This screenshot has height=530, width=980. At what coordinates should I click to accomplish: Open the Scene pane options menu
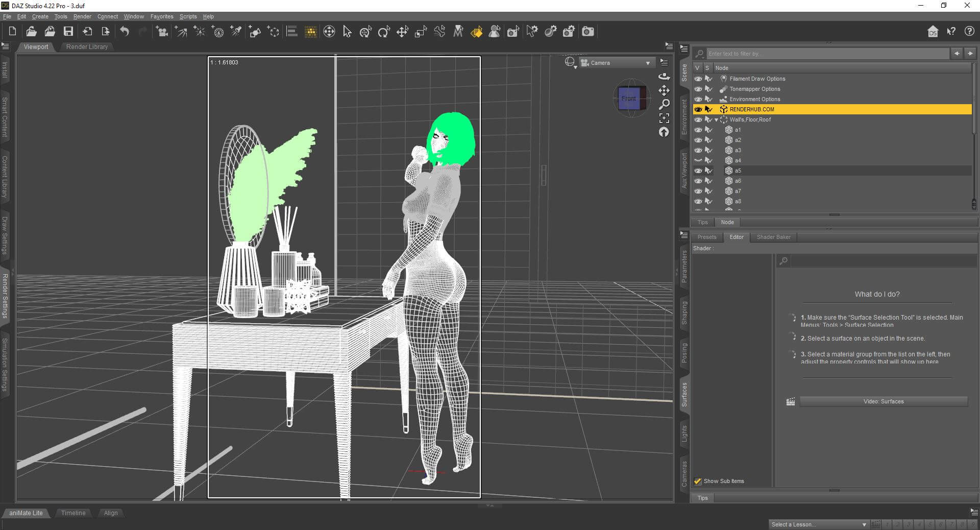pos(684,49)
